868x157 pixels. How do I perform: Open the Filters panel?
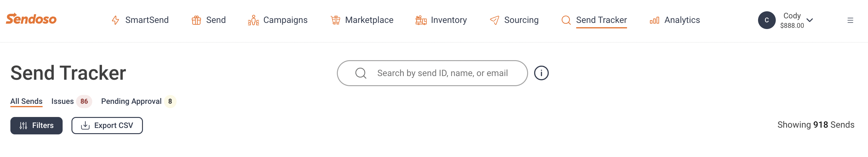click(x=36, y=126)
